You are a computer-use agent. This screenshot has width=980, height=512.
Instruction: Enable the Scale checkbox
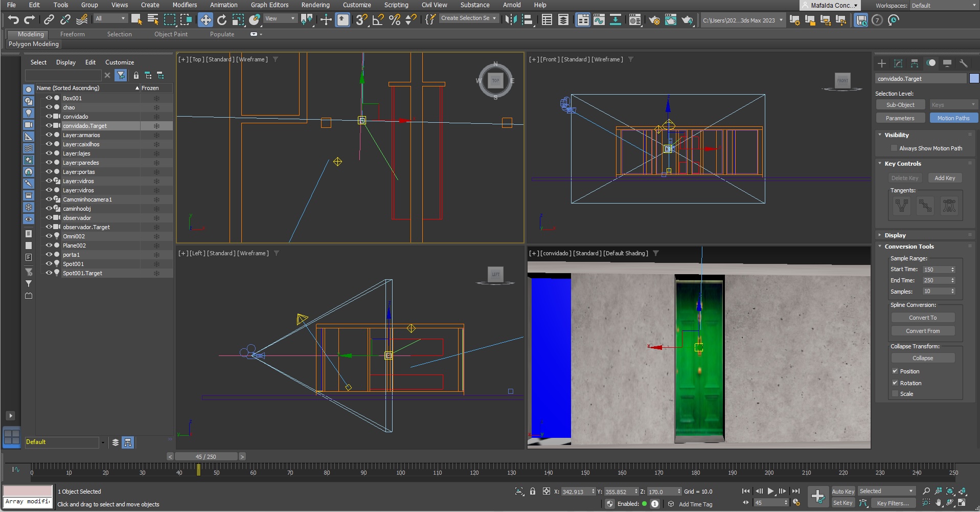pyautogui.click(x=895, y=394)
